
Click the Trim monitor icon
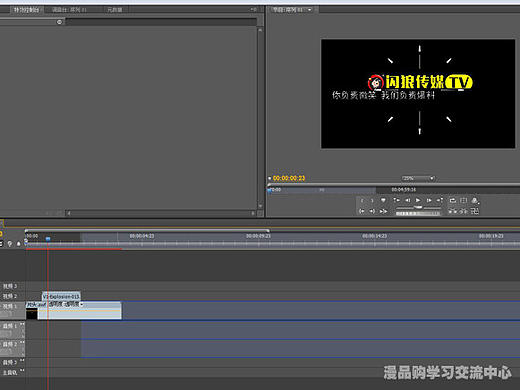(475, 211)
